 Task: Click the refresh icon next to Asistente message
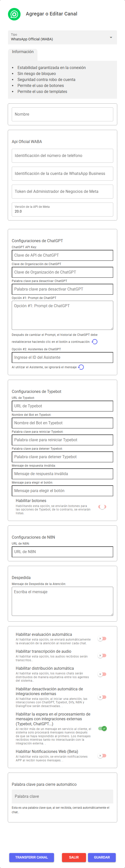pos(81,367)
